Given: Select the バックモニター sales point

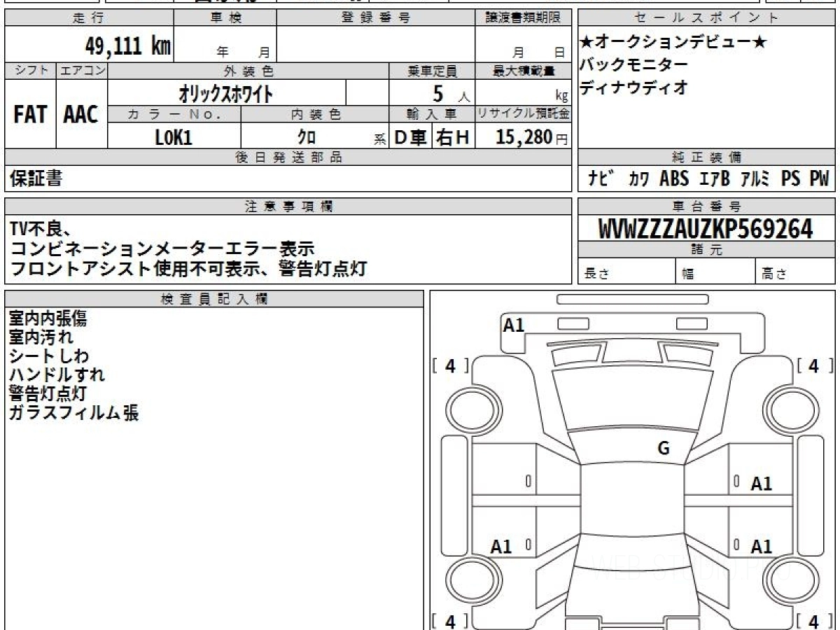Looking at the screenshot, I should 634,65.
